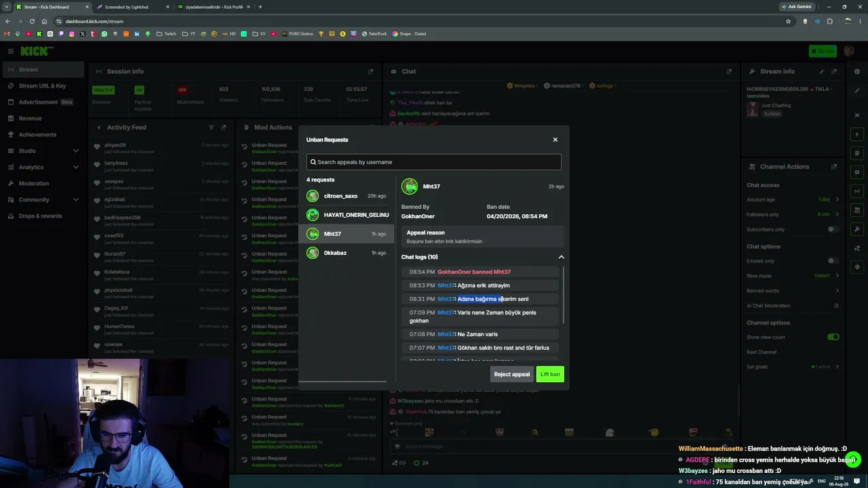Image resolution: width=868 pixels, height=488 pixels.
Task: Click Mht37's avatar in the appeal details
Action: point(410,186)
